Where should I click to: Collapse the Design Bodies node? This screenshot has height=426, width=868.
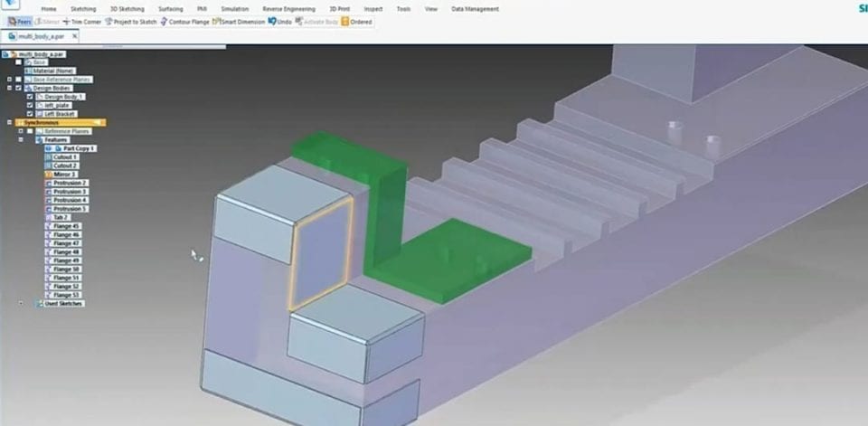coord(9,88)
